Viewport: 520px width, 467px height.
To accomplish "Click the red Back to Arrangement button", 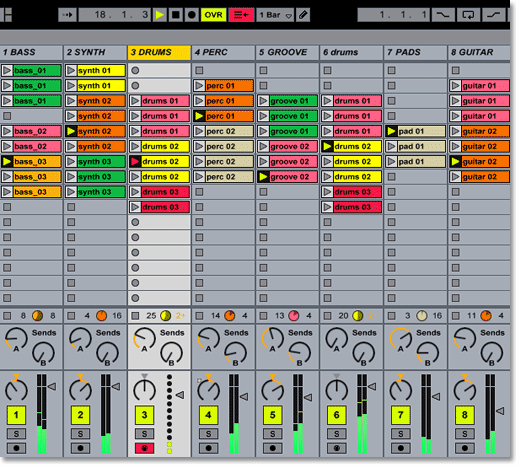I will tap(241, 15).
